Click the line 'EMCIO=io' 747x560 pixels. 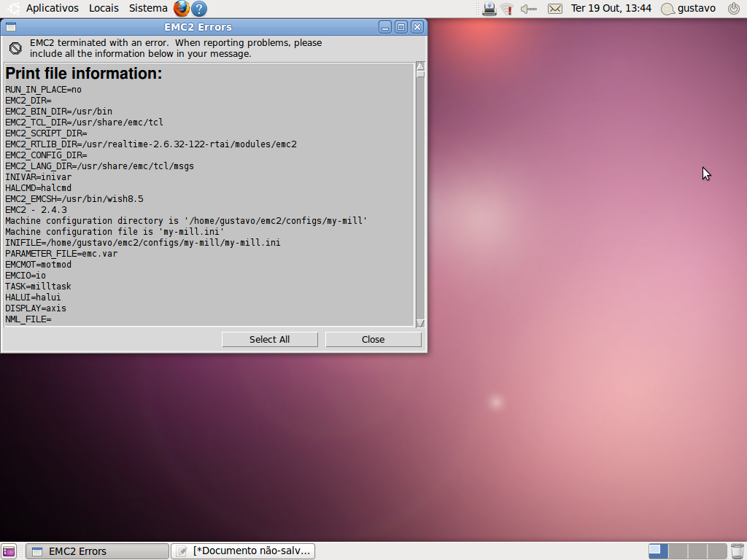click(x=26, y=276)
